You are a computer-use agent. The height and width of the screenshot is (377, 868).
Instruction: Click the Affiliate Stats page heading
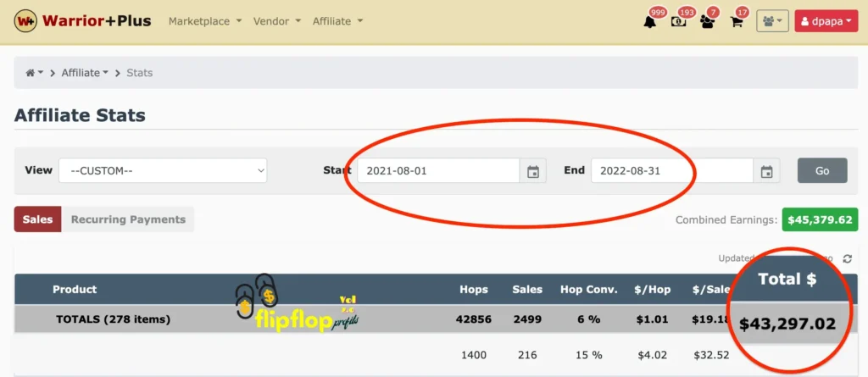[x=80, y=115]
